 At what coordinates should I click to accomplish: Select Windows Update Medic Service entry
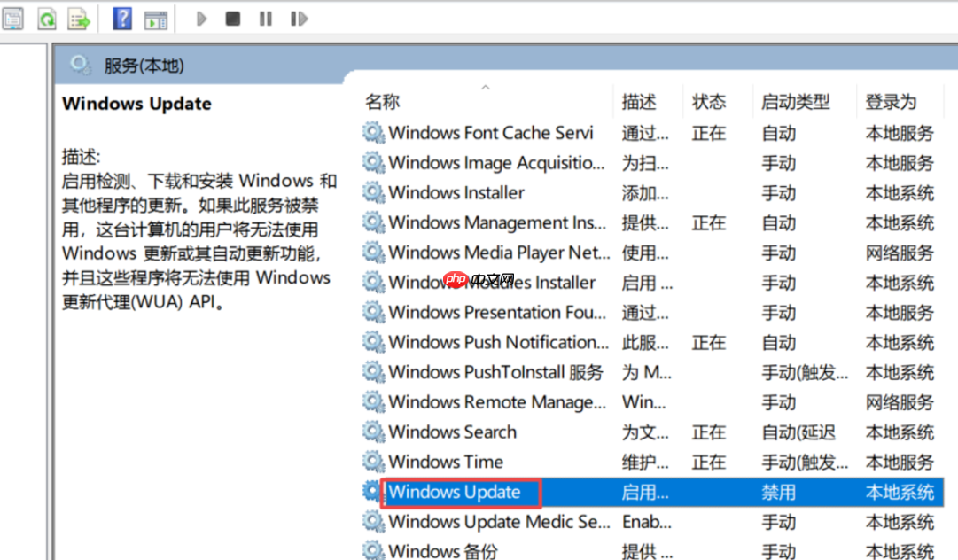click(496, 522)
